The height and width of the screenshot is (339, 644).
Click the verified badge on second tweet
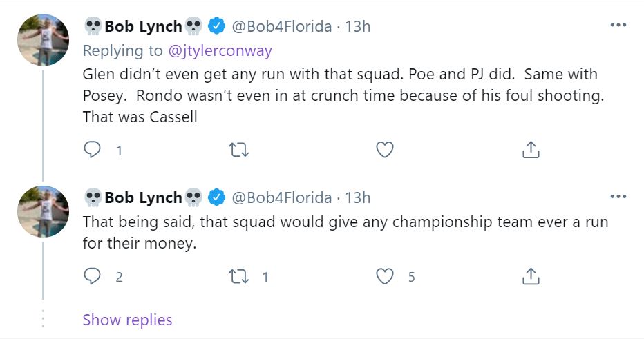pos(216,198)
